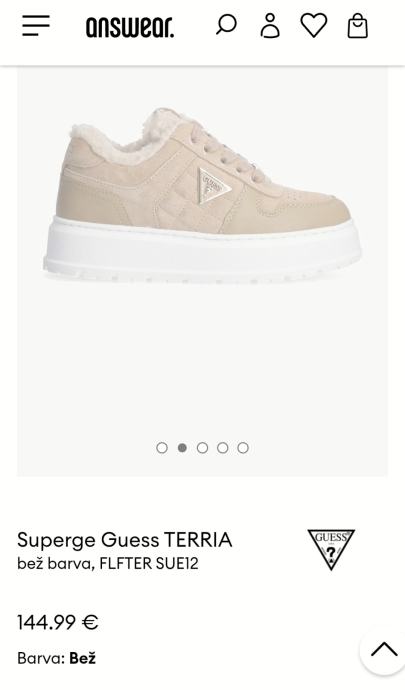The image size is (405, 690).
Task: Open the shopping bag icon
Action: 357,26
